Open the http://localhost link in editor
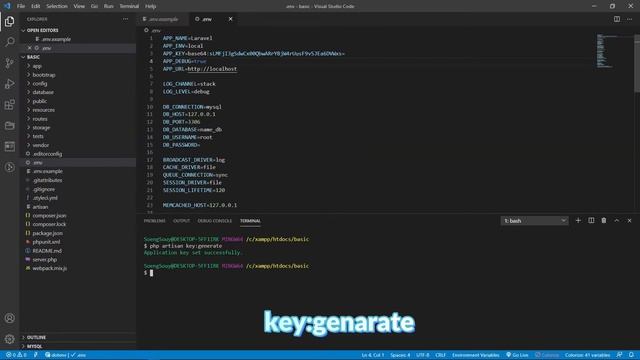 212,69
